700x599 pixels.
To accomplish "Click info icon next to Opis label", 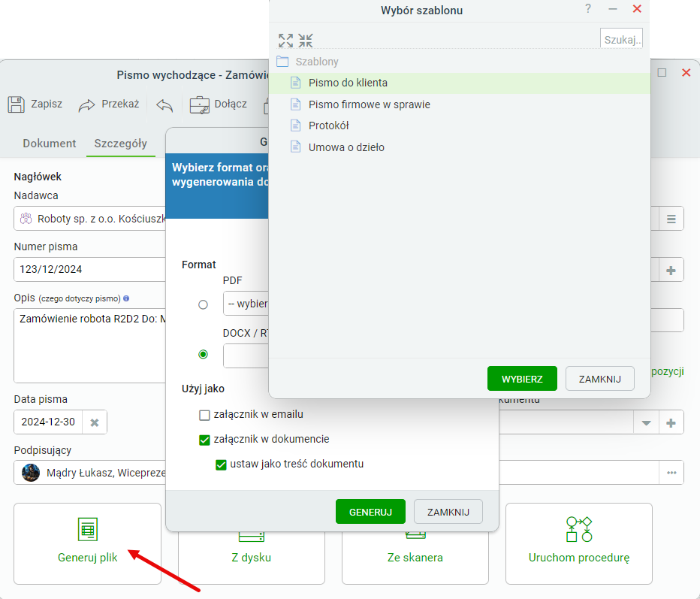I will click(x=126, y=298).
